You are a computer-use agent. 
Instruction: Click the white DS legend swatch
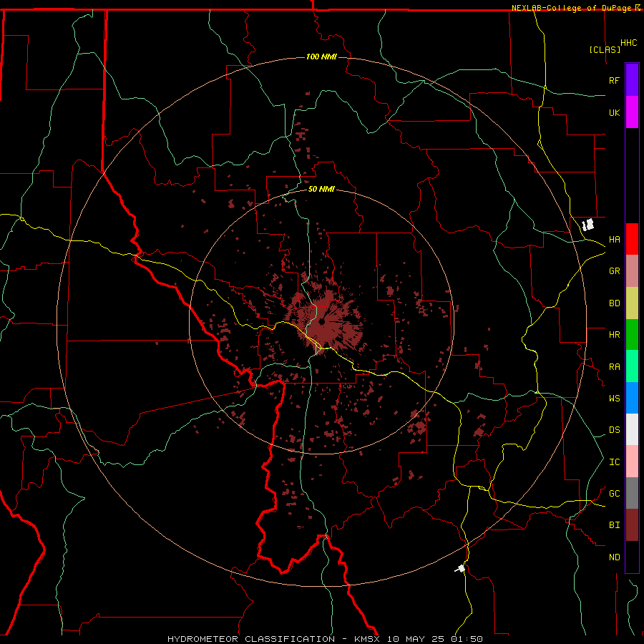(x=632, y=429)
